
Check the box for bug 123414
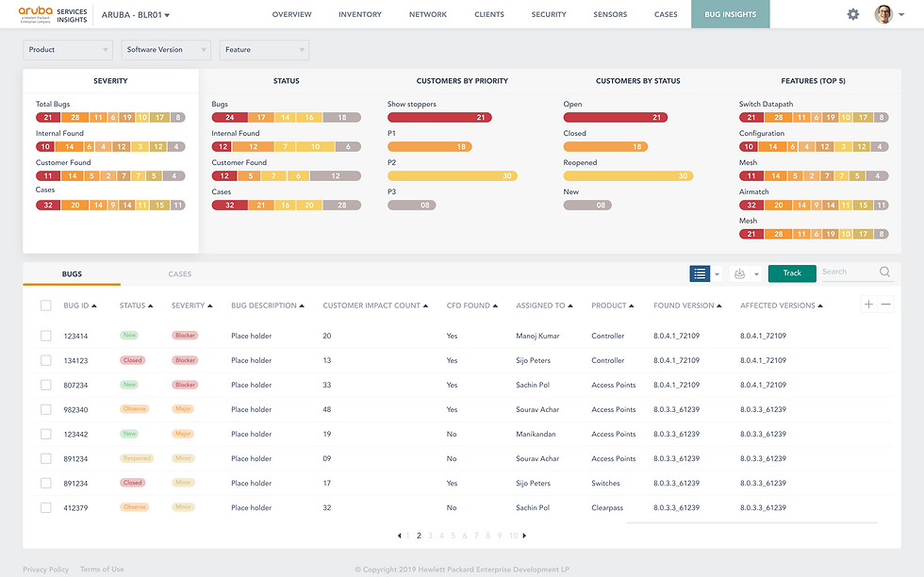pyautogui.click(x=46, y=336)
